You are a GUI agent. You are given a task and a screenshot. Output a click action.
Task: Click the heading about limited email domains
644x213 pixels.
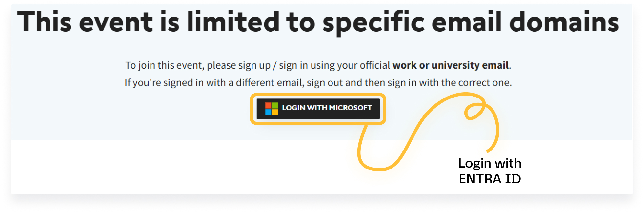pyautogui.click(x=318, y=22)
